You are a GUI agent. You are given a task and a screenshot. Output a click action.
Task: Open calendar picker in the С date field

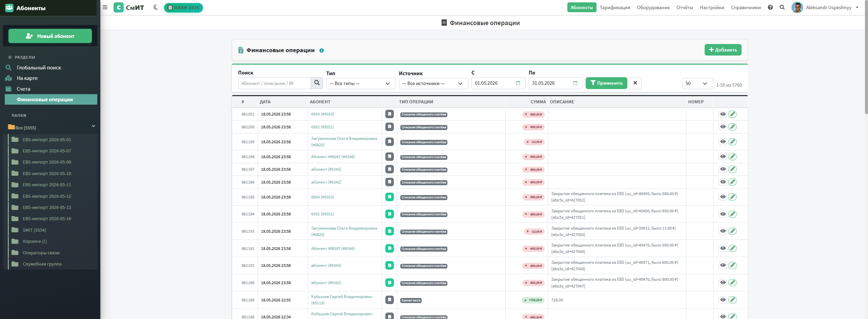click(518, 83)
